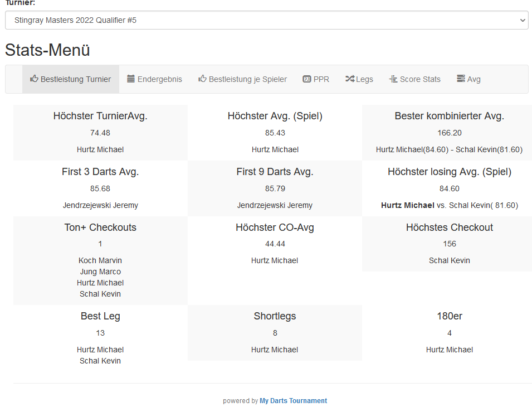
Task: Click the 180er stat heading
Action: point(449,316)
